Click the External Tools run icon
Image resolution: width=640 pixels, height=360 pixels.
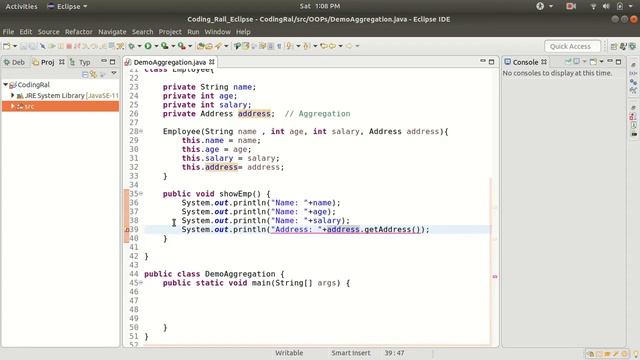pos(182,46)
